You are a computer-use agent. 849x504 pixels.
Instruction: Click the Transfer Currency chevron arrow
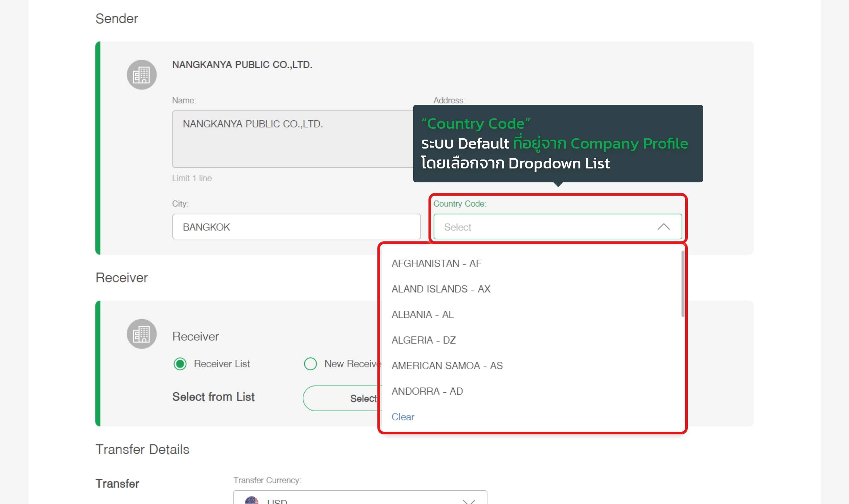[469, 501]
